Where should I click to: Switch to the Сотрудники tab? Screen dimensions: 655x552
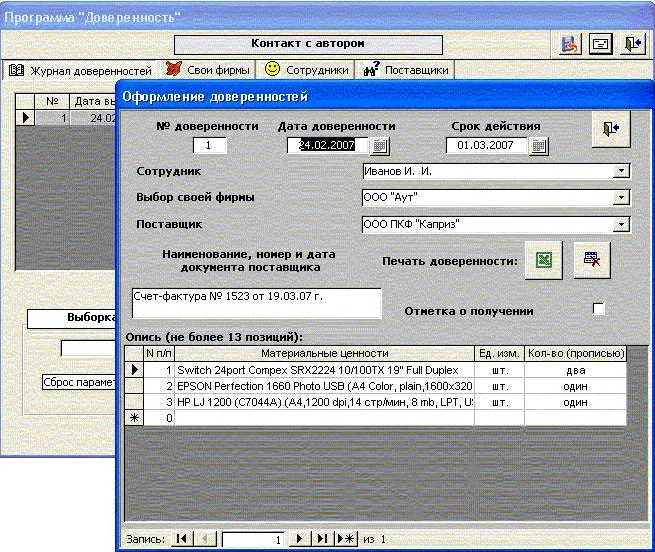point(307,71)
